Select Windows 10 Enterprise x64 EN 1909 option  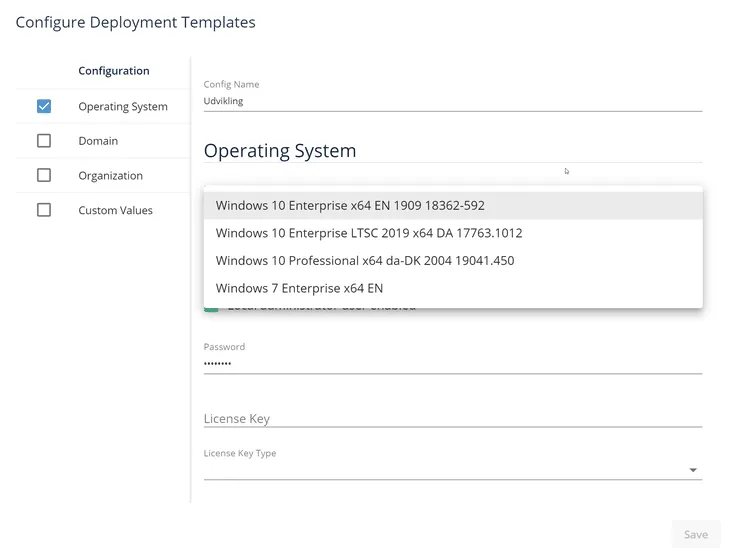[x=453, y=205]
